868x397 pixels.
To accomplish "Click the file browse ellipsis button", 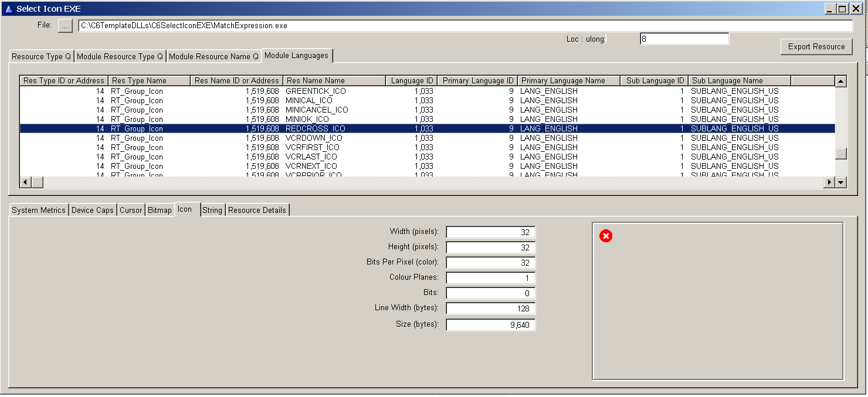I will [65, 26].
